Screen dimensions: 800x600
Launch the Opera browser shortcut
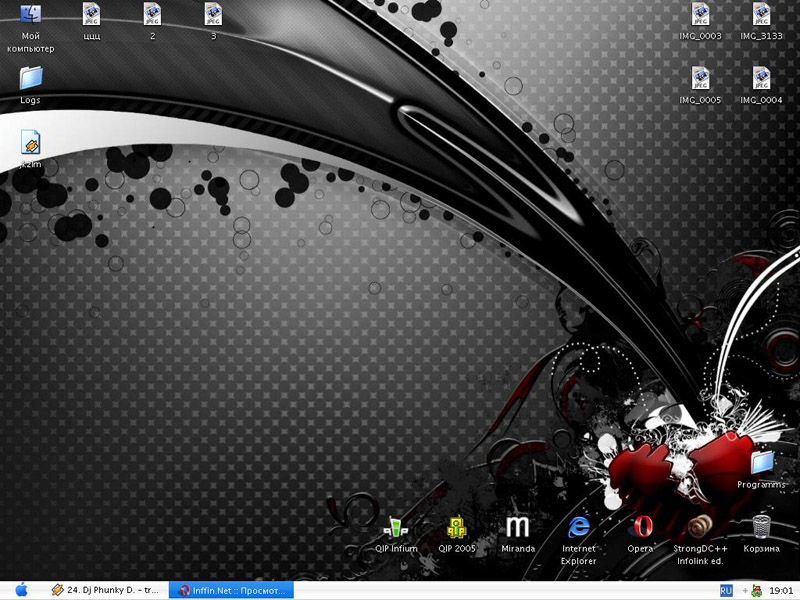[640, 527]
